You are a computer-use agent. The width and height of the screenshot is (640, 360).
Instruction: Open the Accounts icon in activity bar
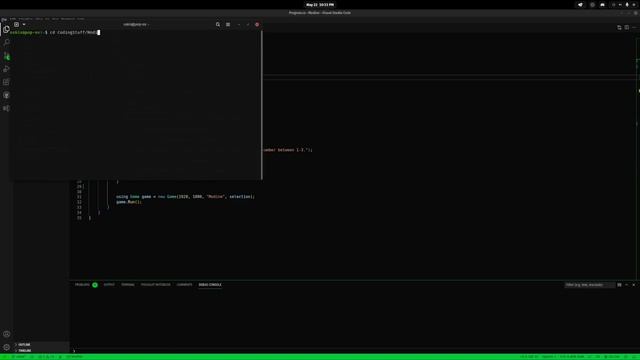[x=6, y=334]
